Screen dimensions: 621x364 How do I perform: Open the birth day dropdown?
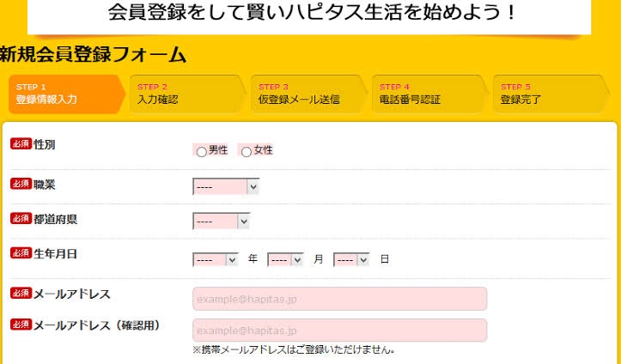(x=351, y=259)
